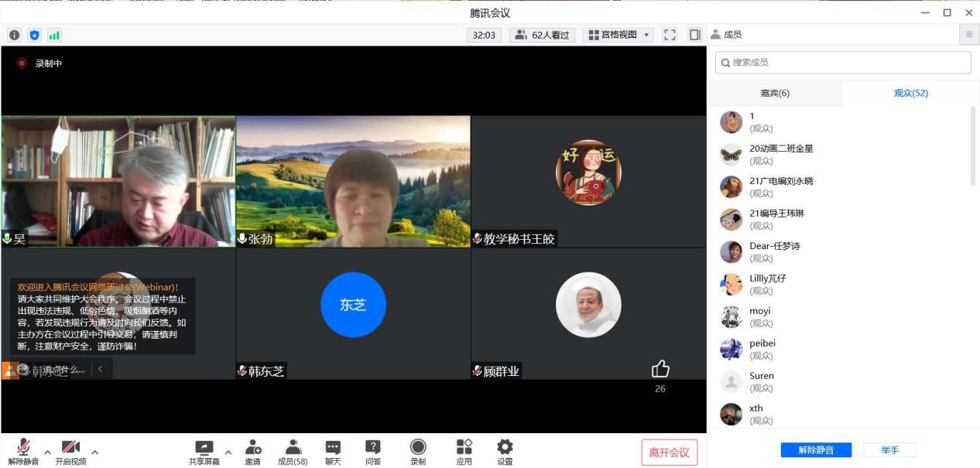
Task: Click the 搜索成员 search field
Action: point(843,63)
